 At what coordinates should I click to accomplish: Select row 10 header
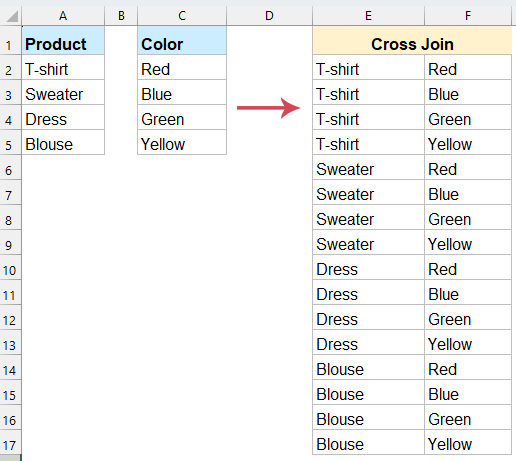[10, 267]
